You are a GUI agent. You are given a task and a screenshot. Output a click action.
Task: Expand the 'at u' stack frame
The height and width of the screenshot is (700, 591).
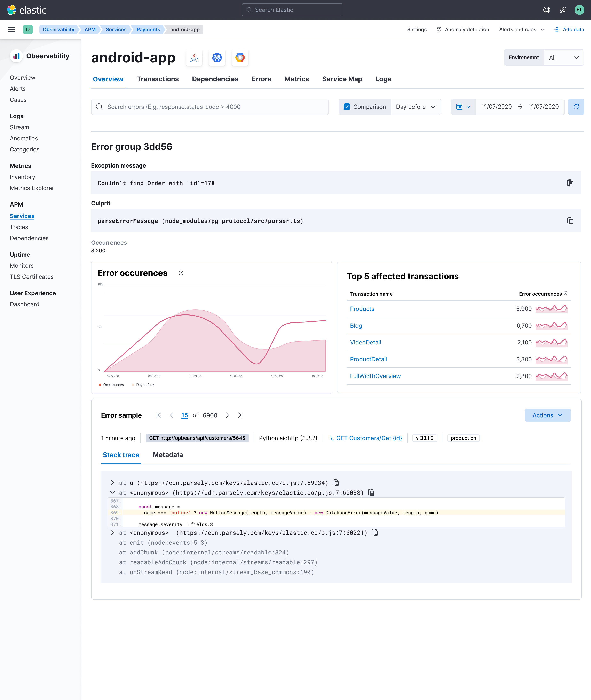coord(112,483)
